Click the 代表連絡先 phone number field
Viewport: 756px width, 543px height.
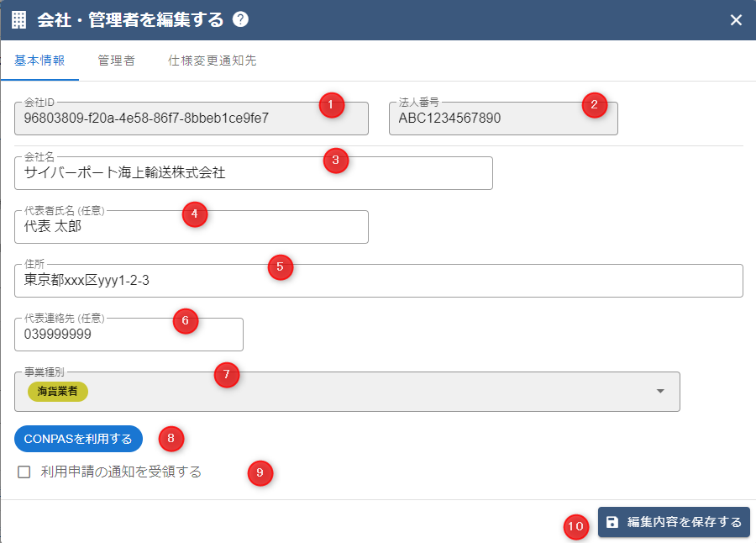tap(129, 335)
